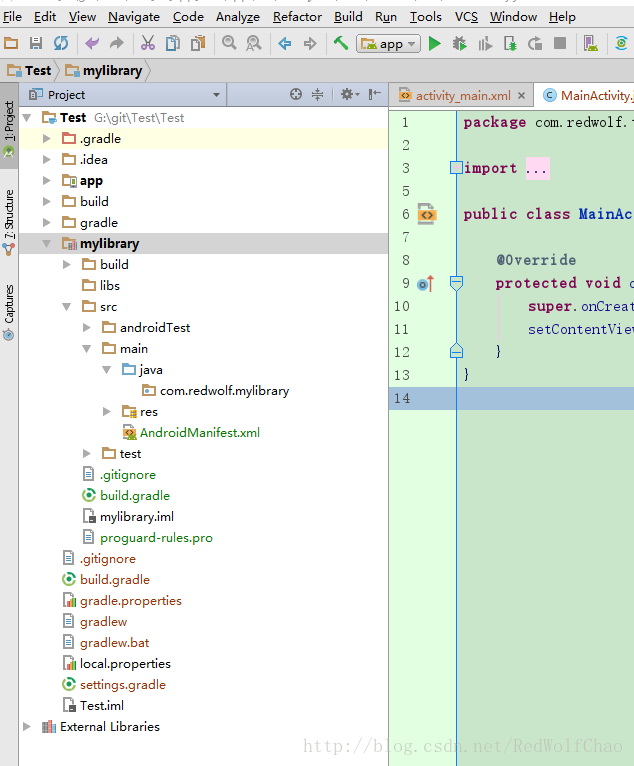Select gradle.properties file
The image size is (634, 766).
(130, 601)
